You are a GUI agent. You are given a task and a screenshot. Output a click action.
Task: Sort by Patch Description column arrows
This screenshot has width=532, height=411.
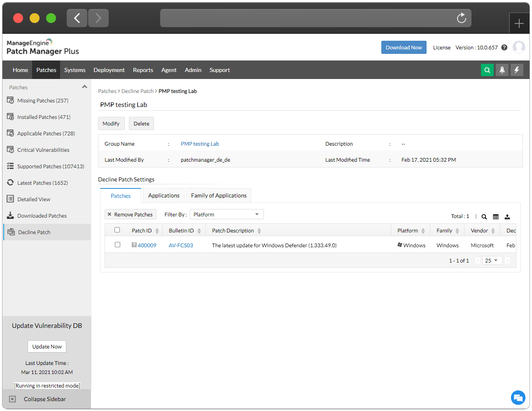259,231
